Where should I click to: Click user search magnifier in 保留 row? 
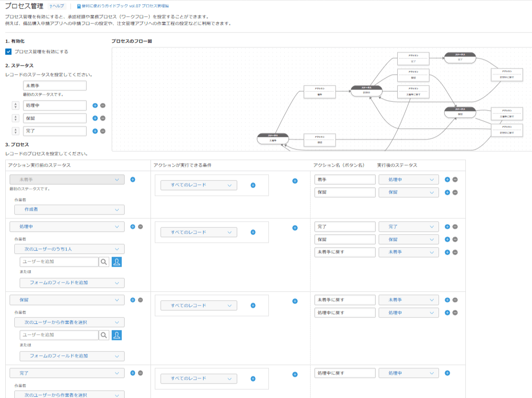pyautogui.click(x=104, y=335)
